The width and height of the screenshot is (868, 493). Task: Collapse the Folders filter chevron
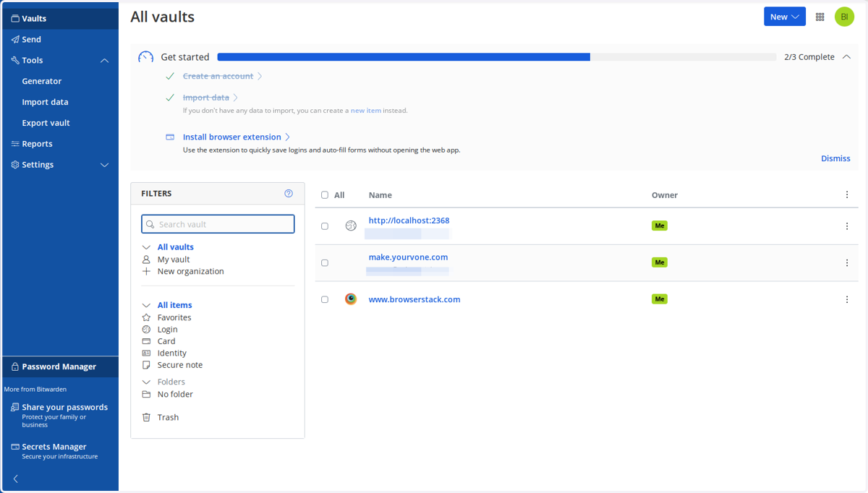point(146,382)
